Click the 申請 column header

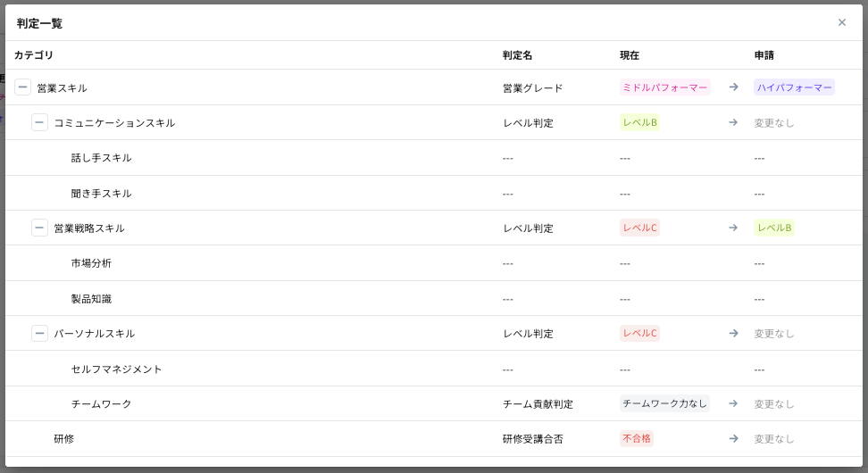764,55
